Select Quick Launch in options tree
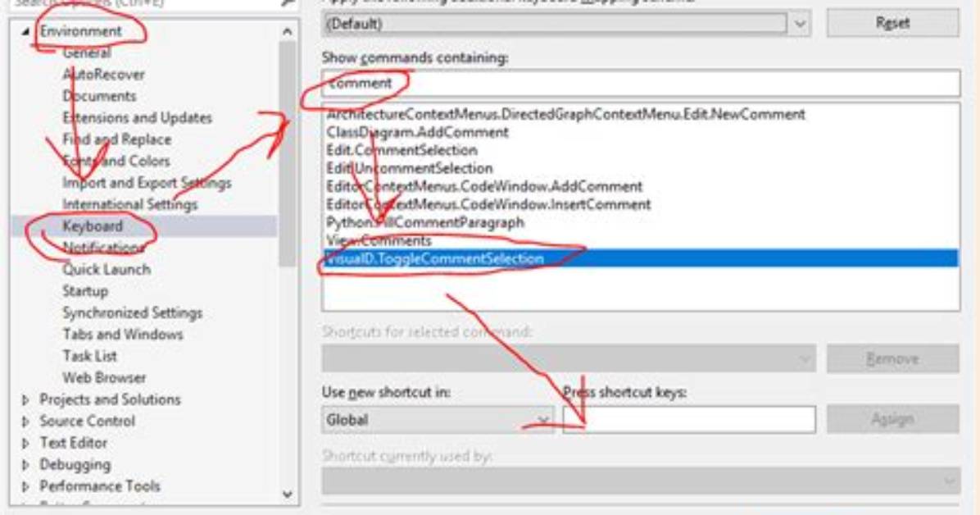The width and height of the screenshot is (980, 515). pos(107,270)
